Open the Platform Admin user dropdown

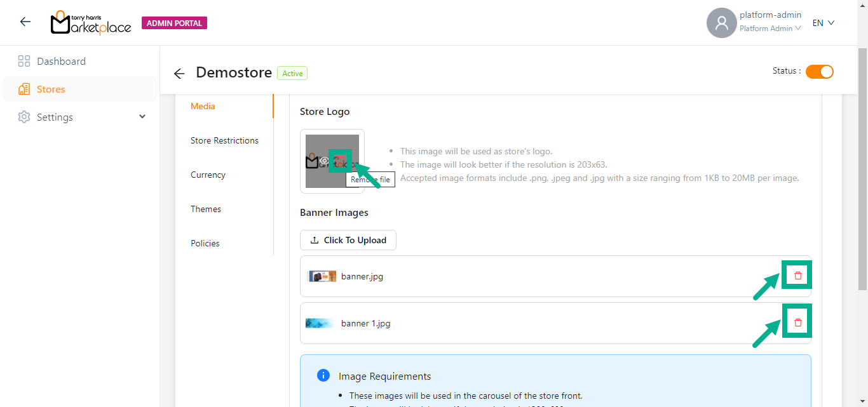pyautogui.click(x=770, y=29)
